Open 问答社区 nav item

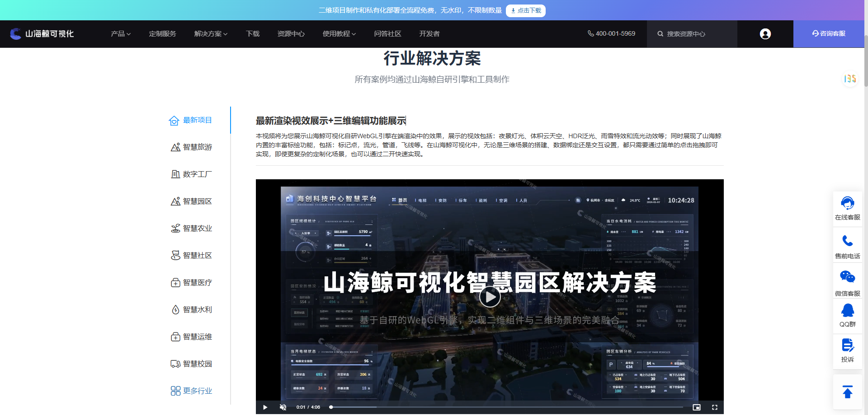pyautogui.click(x=387, y=34)
